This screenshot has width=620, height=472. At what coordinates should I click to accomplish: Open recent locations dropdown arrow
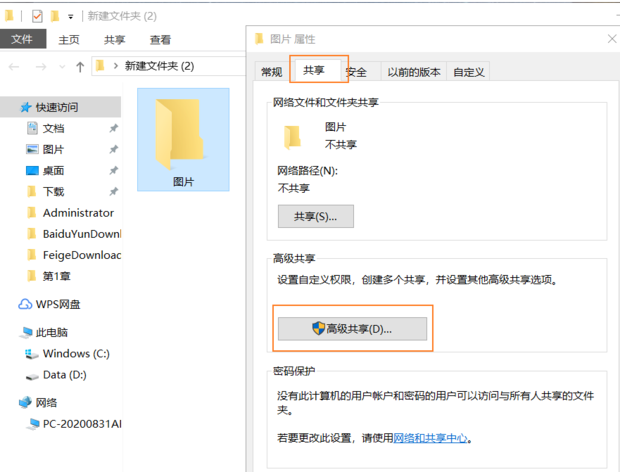62,67
